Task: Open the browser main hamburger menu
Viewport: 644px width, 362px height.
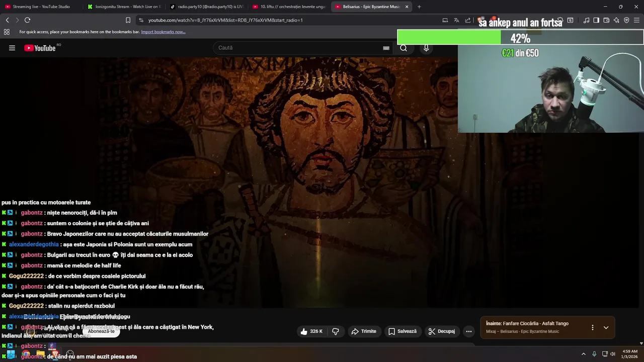Action: 637,20
